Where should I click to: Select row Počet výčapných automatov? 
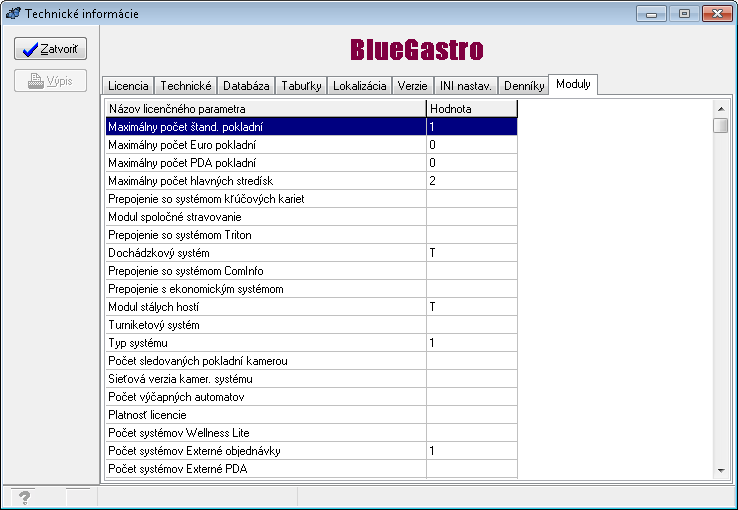(312, 397)
